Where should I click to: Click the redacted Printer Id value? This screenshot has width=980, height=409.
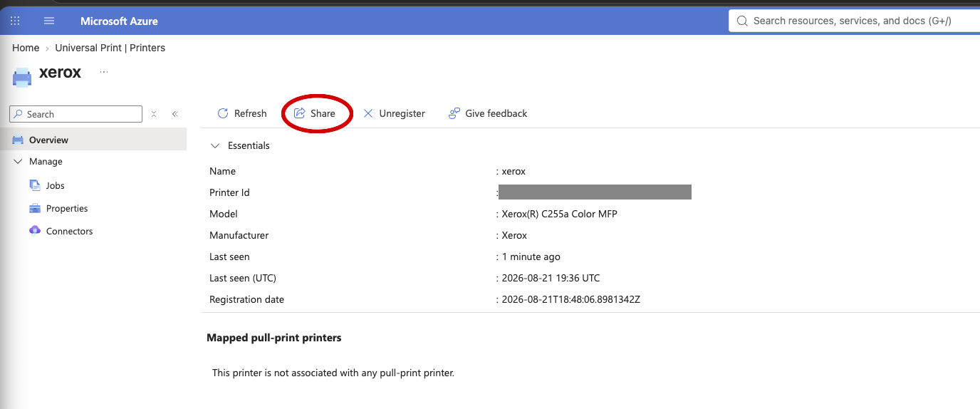point(595,192)
